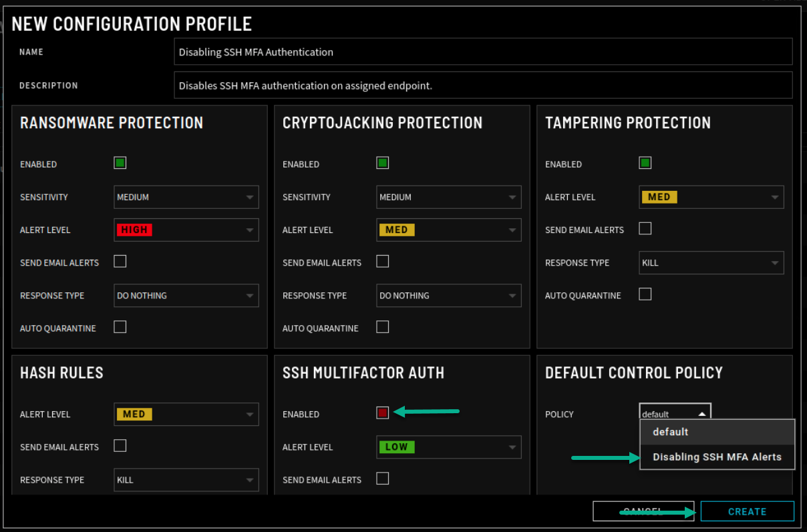Click the Create button
Image resolution: width=807 pixels, height=532 pixels.
coord(747,511)
